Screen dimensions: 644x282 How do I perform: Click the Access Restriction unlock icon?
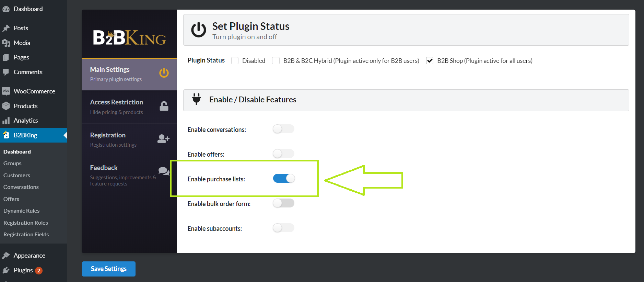[164, 106]
